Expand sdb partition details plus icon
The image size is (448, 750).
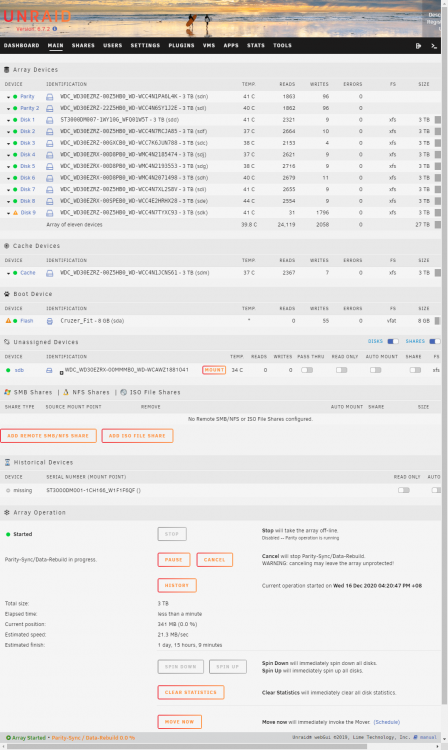click(x=61, y=373)
